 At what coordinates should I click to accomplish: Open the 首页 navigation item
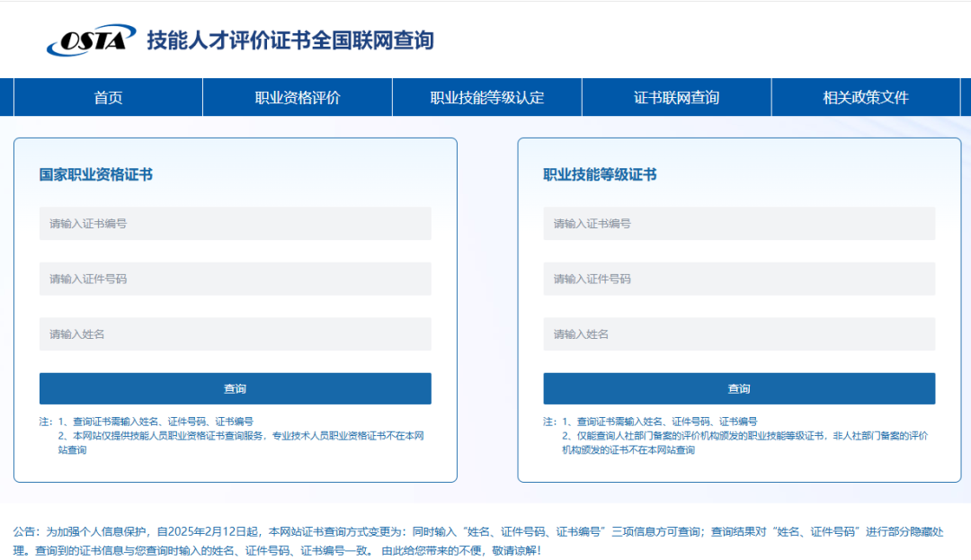pos(107,97)
